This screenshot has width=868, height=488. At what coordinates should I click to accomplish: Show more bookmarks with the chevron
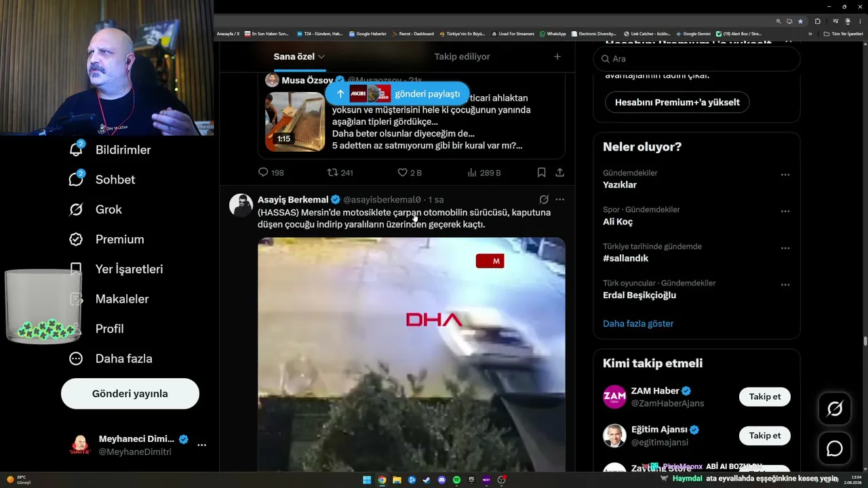(810, 34)
